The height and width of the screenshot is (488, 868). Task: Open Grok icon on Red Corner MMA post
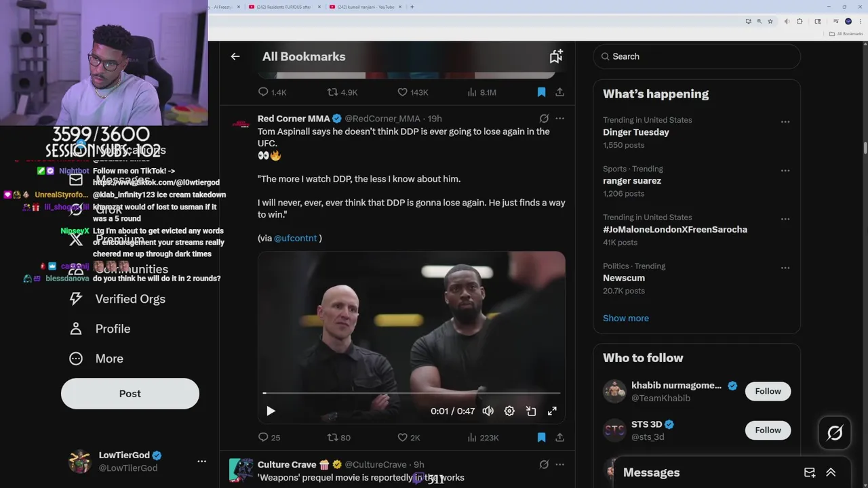[544, 118]
